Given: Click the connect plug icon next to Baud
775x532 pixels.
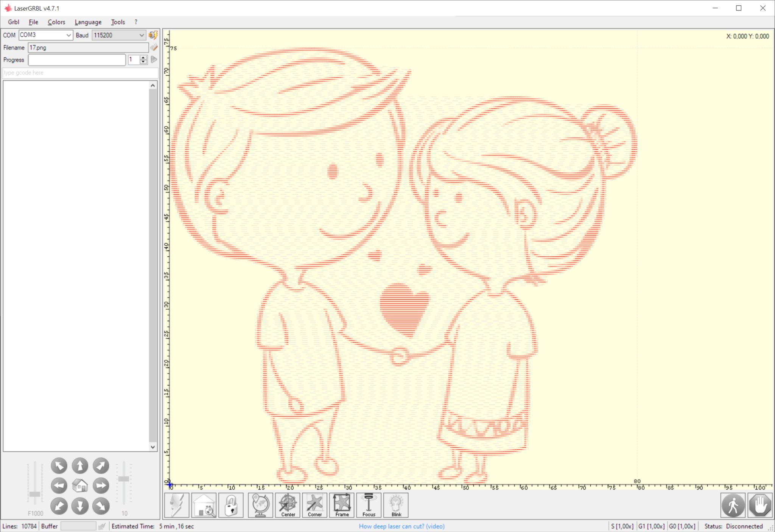Looking at the screenshot, I should [153, 35].
